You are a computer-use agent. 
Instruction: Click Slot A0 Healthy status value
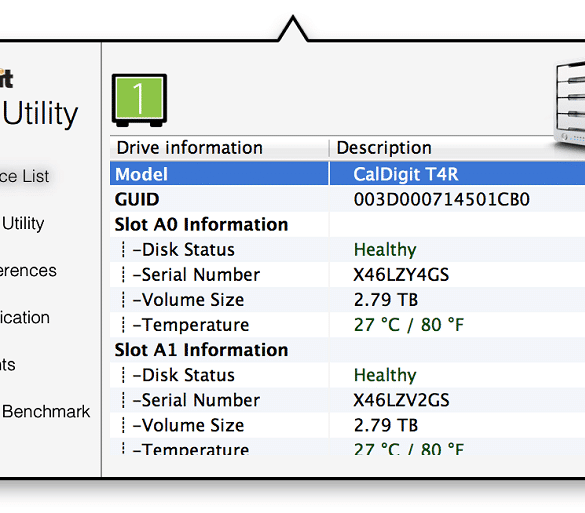[x=385, y=249]
